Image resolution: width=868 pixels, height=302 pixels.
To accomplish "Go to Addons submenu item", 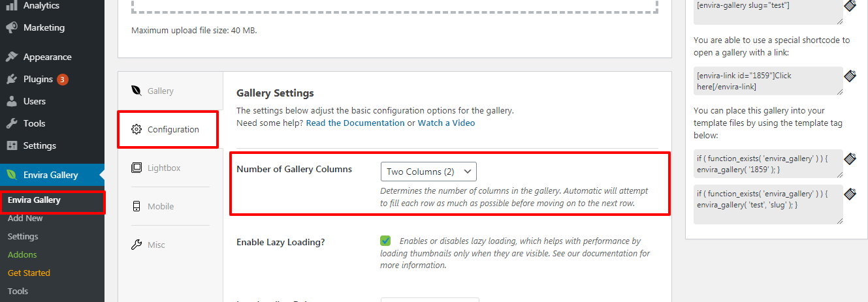I will tap(22, 254).
